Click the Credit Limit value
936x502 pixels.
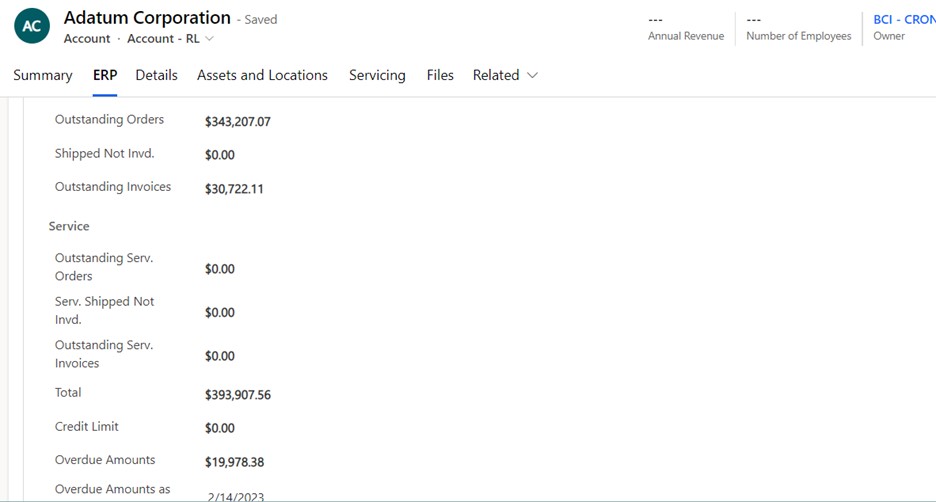[x=220, y=429]
